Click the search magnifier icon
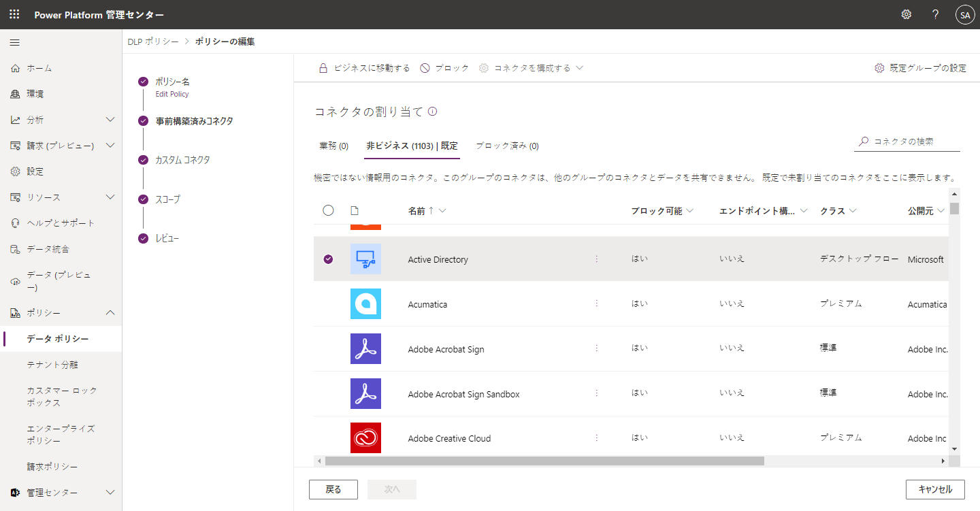The height and width of the screenshot is (511, 980). coord(864,142)
